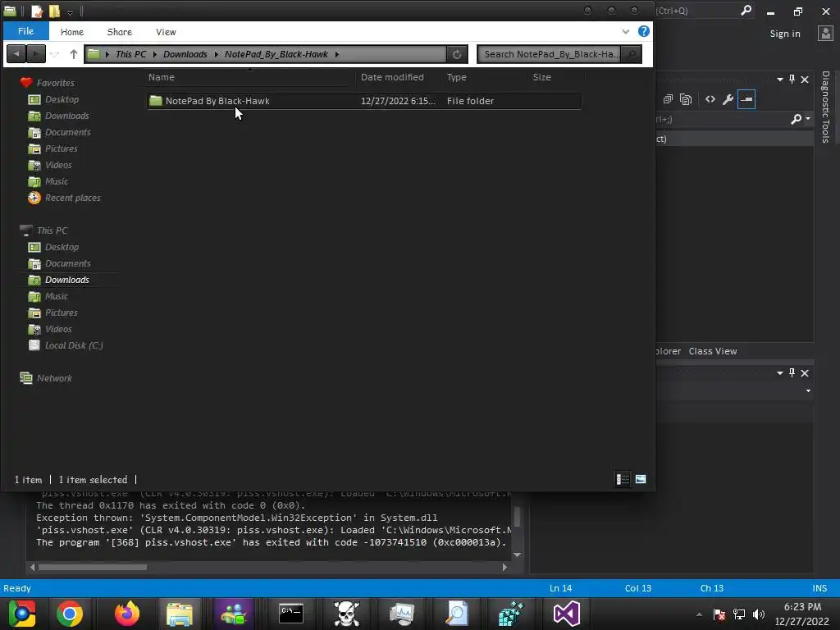
Task: Expand the breadcrumb arrow after NotePad_By_Black-Hawk
Action: point(337,54)
